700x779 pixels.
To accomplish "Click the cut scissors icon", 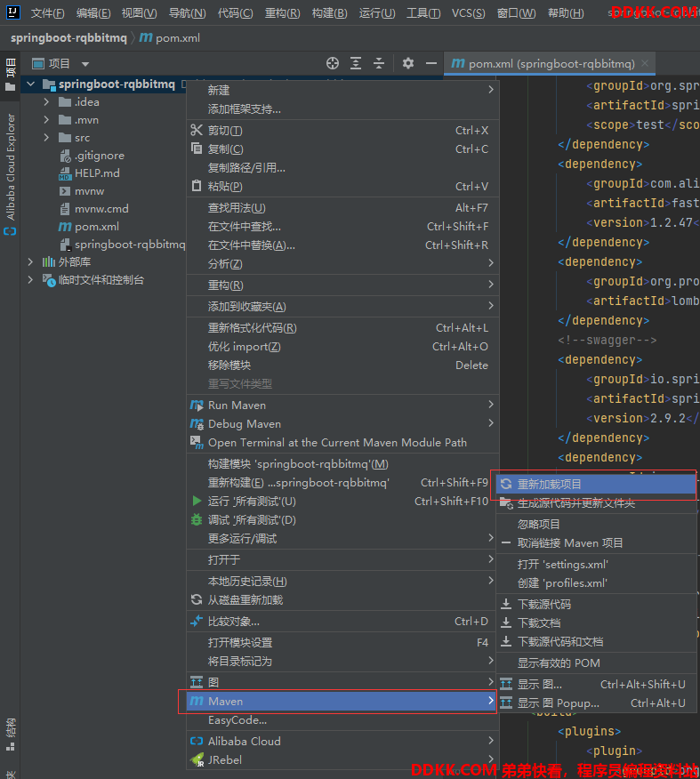I will tap(197, 130).
